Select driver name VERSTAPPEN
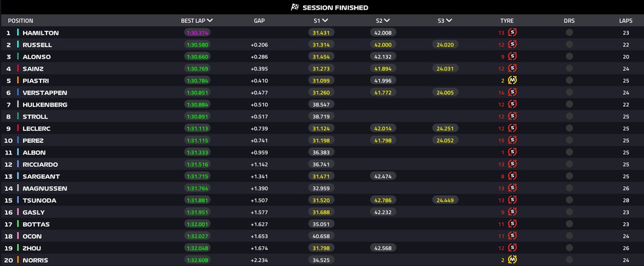Image resolution: width=644 pixels, height=266 pixels. point(45,92)
